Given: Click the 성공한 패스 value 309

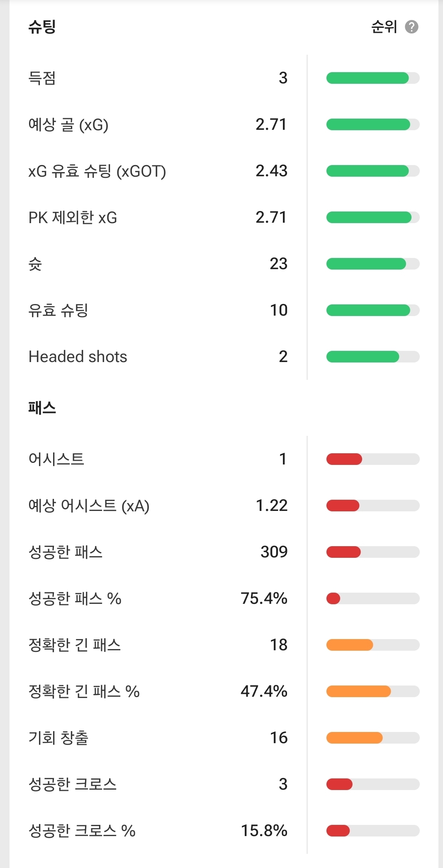Looking at the screenshot, I should [x=274, y=552].
